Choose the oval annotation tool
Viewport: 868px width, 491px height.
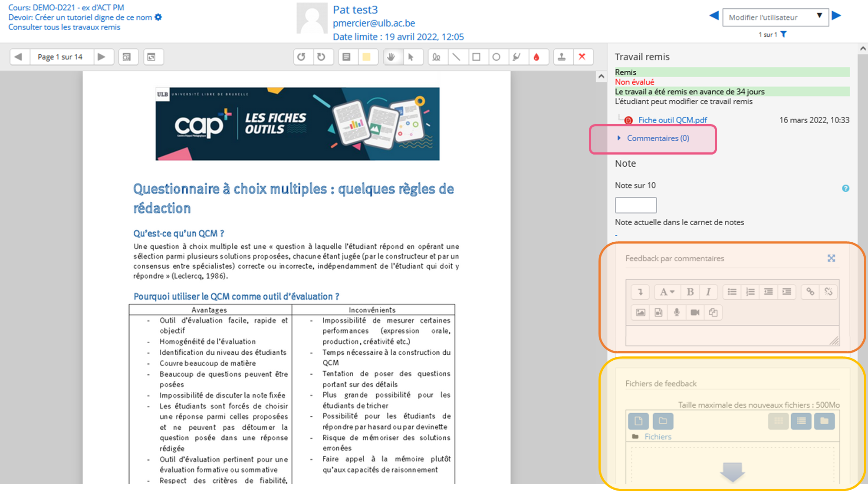[x=496, y=57]
